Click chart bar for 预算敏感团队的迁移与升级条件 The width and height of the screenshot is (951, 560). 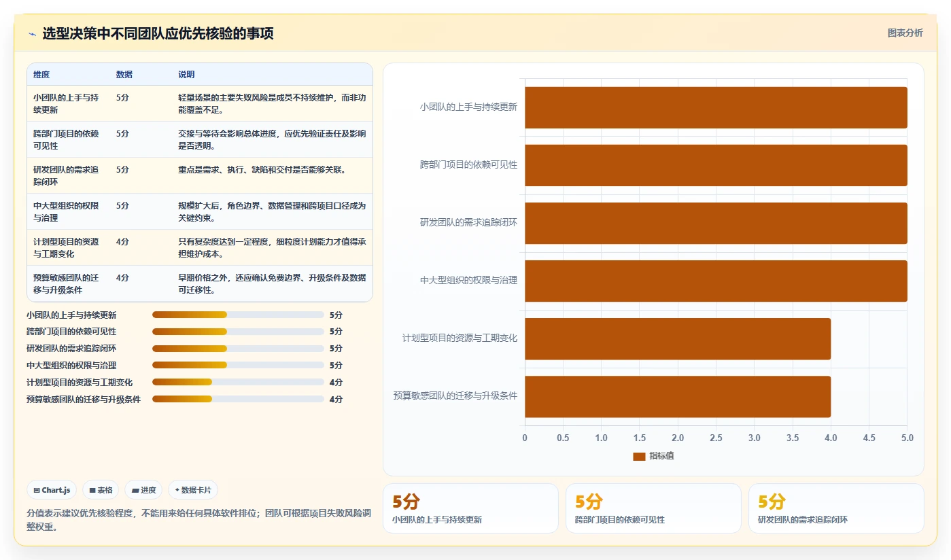tap(678, 396)
